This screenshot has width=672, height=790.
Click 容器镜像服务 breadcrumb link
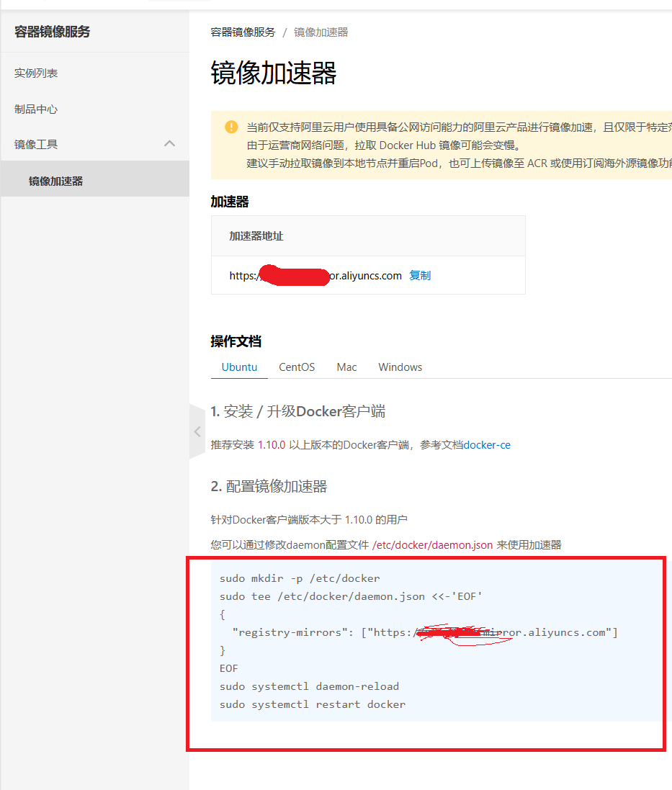pyautogui.click(x=243, y=32)
